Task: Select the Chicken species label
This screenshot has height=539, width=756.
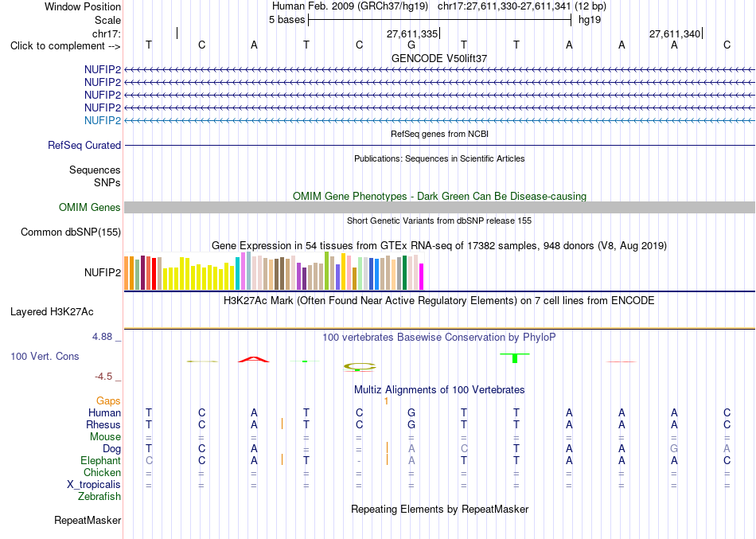Action: point(102,472)
